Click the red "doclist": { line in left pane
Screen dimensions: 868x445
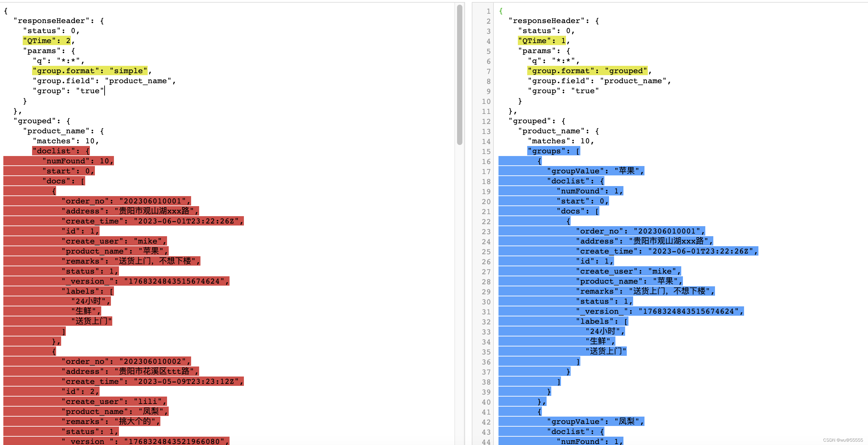61,151
